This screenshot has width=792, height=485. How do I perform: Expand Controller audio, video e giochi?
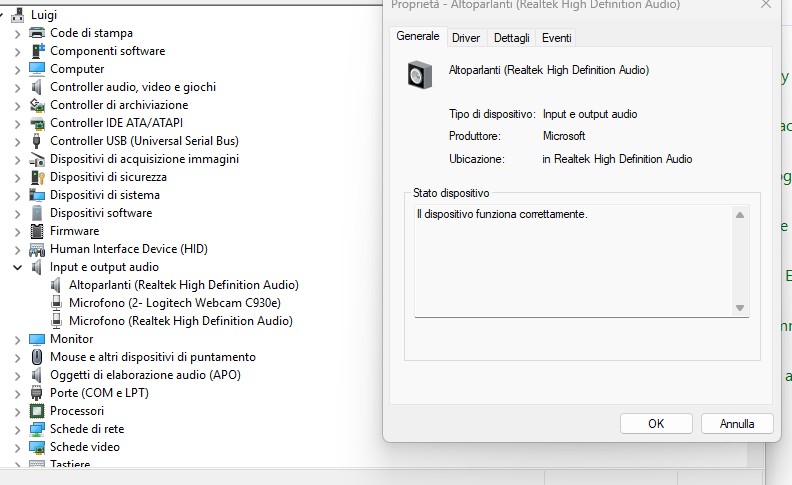tap(18, 88)
